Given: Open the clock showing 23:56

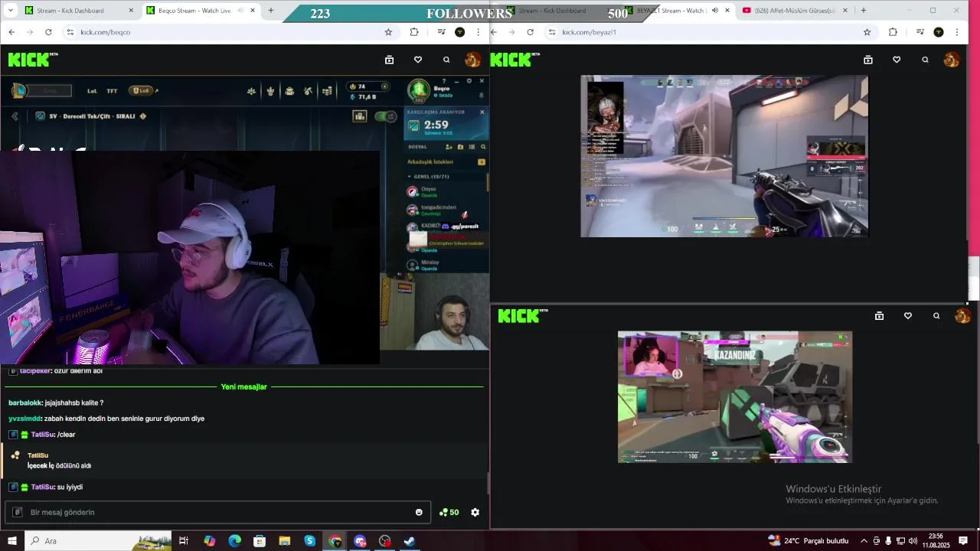Looking at the screenshot, I should [x=936, y=541].
